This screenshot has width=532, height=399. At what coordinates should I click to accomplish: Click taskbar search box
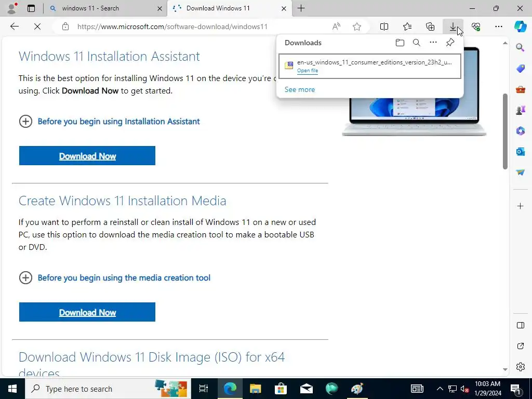[x=108, y=389]
